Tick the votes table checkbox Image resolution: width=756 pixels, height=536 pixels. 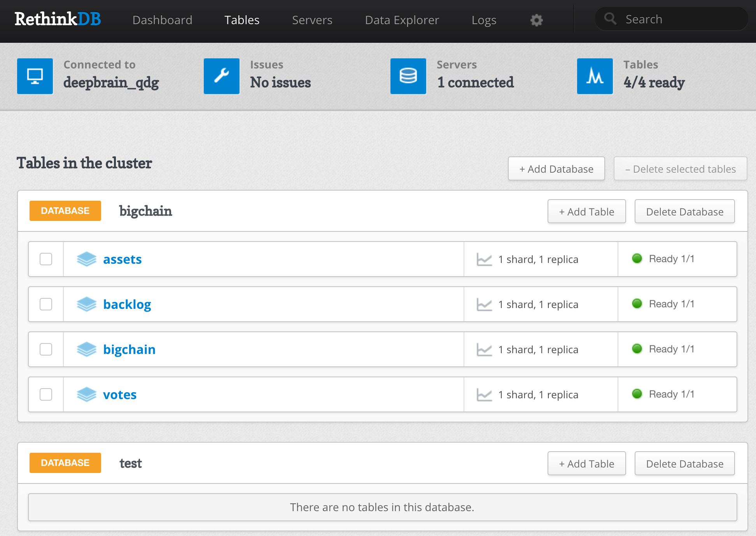pos(46,394)
